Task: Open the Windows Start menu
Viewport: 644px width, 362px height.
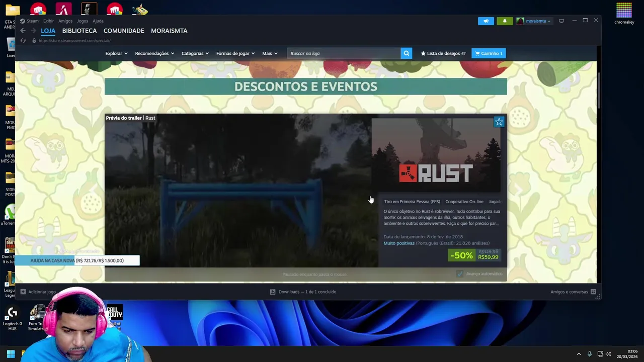Action: coord(11,354)
